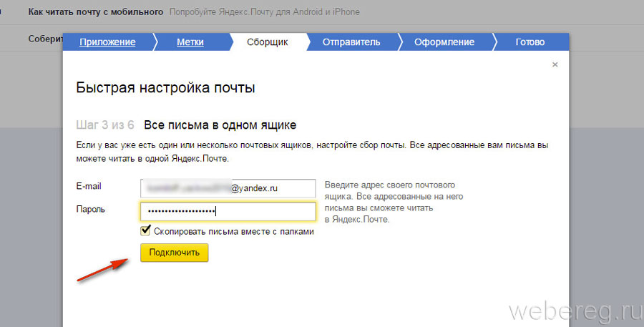Open Как читать почту с мобильного
644x327 pixels.
coord(96,12)
